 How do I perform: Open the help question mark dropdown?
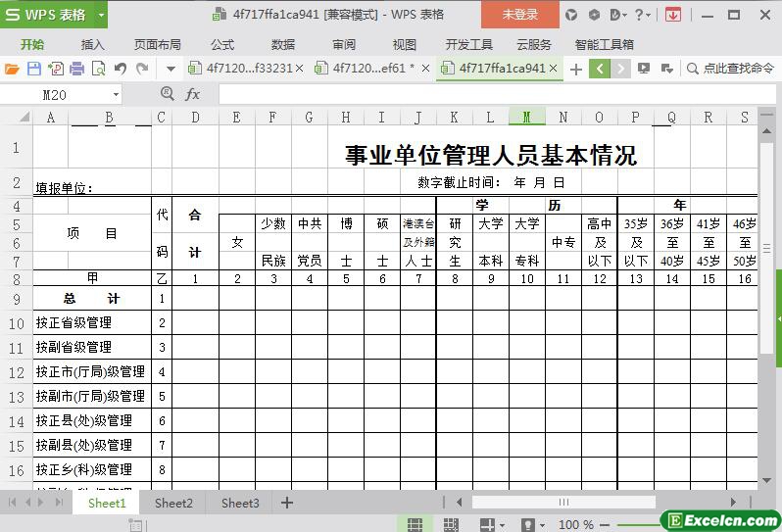pos(643,15)
